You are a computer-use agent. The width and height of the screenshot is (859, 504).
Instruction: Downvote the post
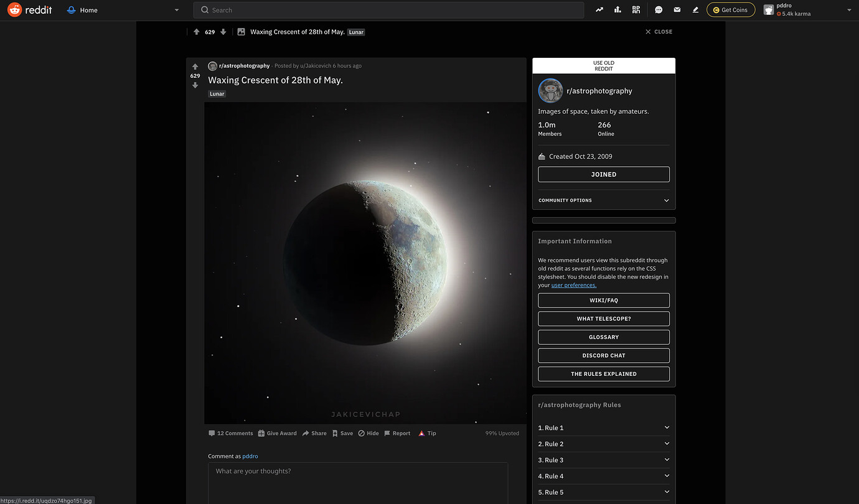[195, 85]
